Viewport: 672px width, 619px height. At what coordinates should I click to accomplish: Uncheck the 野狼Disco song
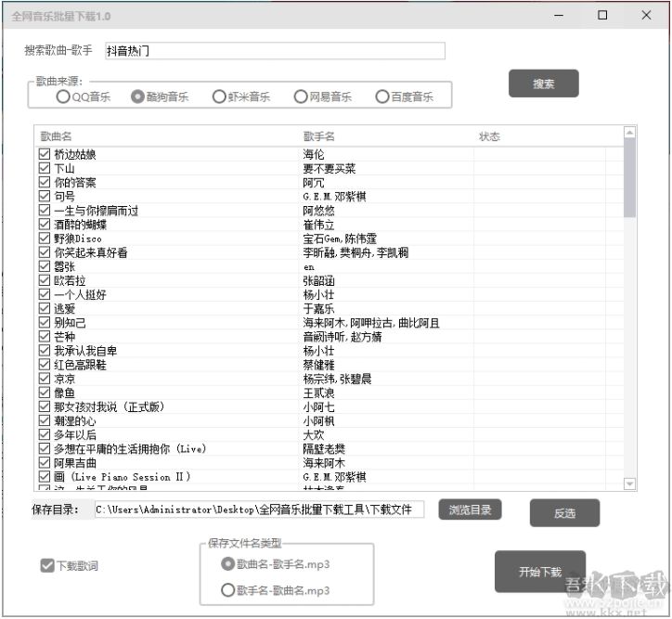pos(45,239)
